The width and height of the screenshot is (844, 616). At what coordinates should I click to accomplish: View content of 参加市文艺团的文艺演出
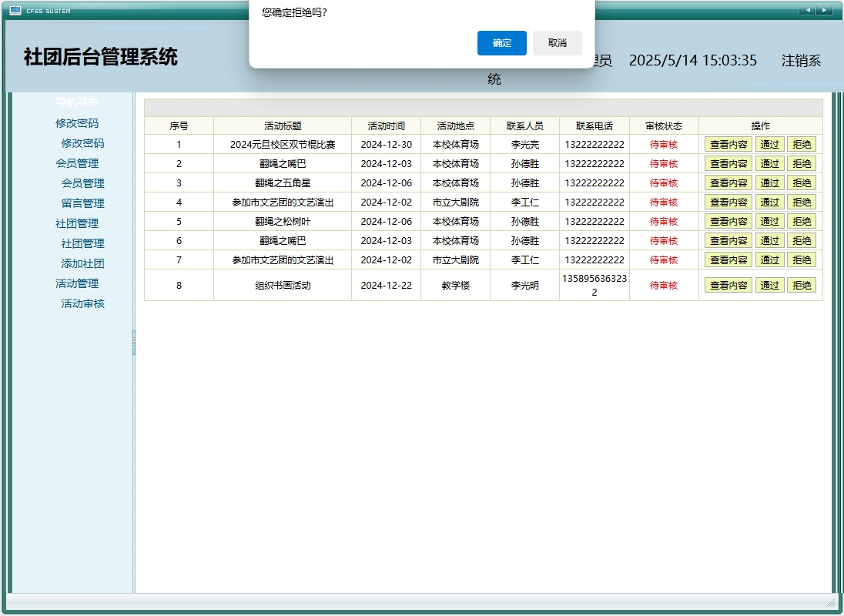pyautogui.click(x=728, y=202)
